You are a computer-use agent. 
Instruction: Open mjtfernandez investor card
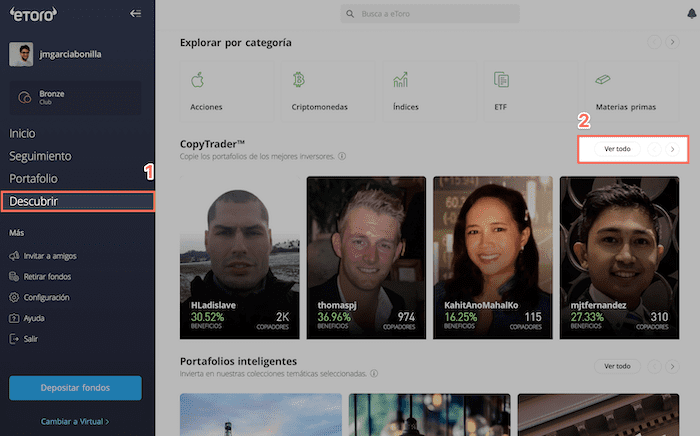(x=620, y=258)
